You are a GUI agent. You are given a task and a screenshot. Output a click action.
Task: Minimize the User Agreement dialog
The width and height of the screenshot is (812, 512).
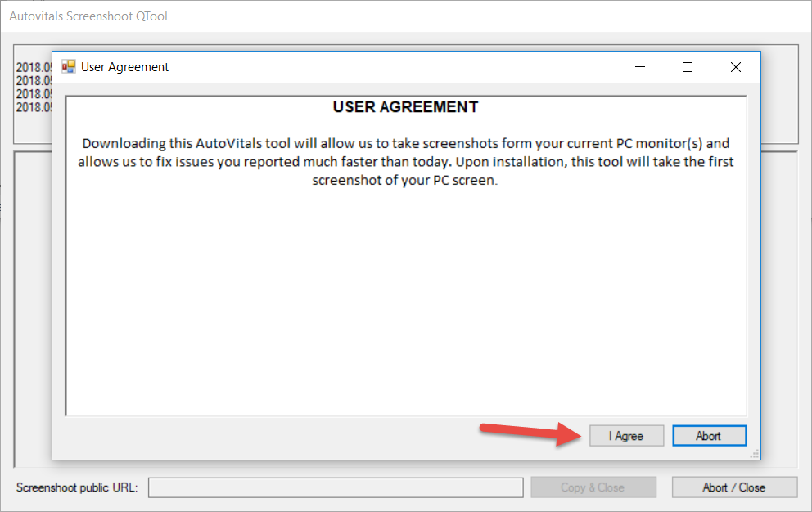pos(640,67)
